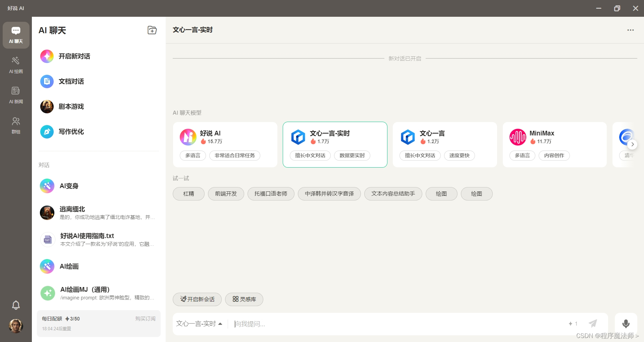Click the AI绘画 conversation wand icon
The height and width of the screenshot is (342, 644).
pyautogui.click(x=47, y=267)
